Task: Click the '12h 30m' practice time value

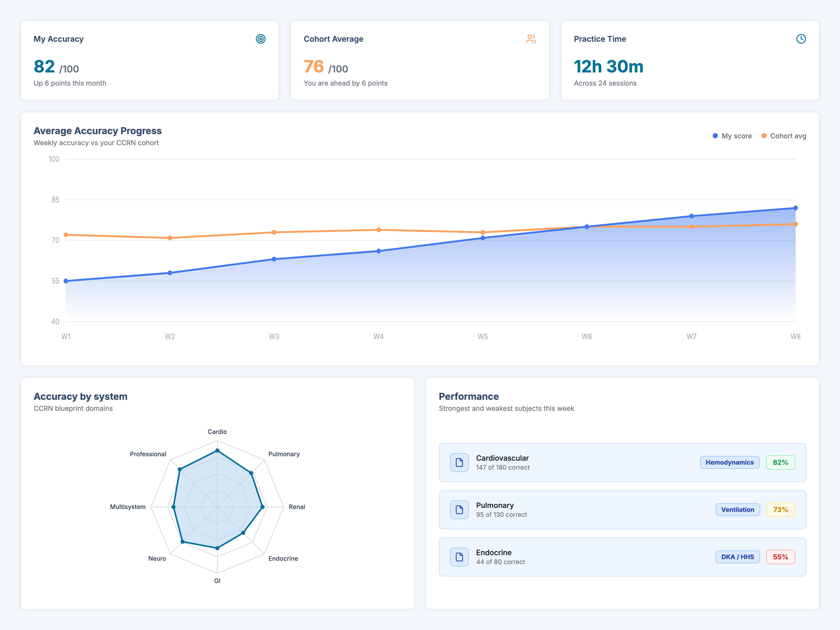Action: click(x=608, y=67)
